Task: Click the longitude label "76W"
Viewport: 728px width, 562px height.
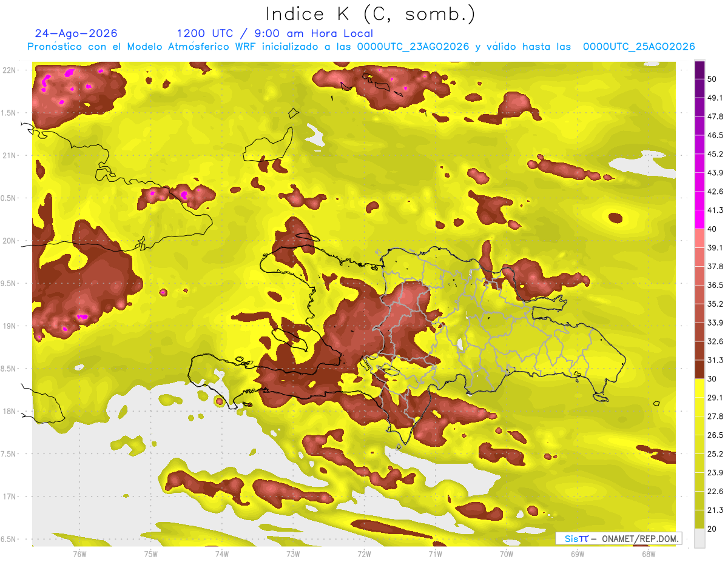Action: coord(79,554)
